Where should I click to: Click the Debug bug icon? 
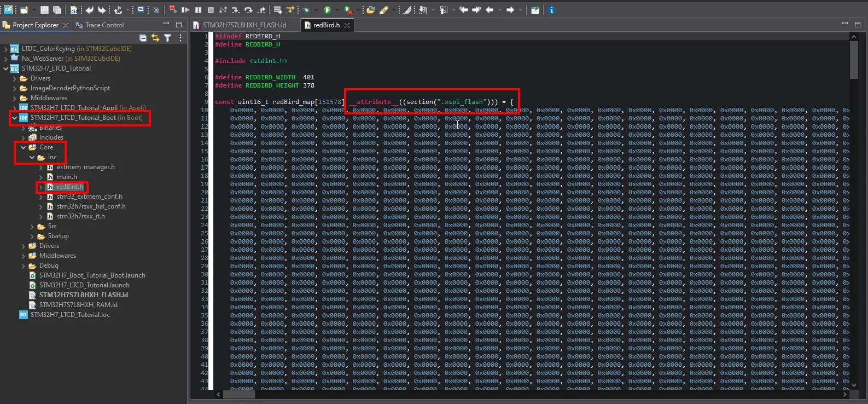click(x=307, y=10)
